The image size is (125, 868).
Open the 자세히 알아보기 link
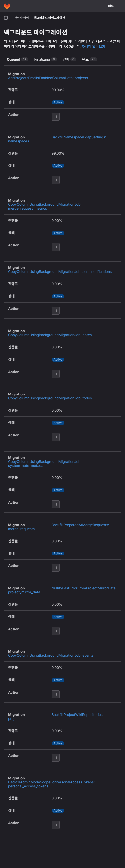pyautogui.click(x=93, y=47)
